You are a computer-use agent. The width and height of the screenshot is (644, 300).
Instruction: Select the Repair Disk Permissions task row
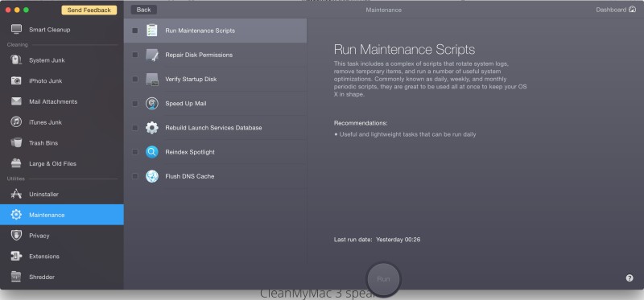[x=215, y=55]
